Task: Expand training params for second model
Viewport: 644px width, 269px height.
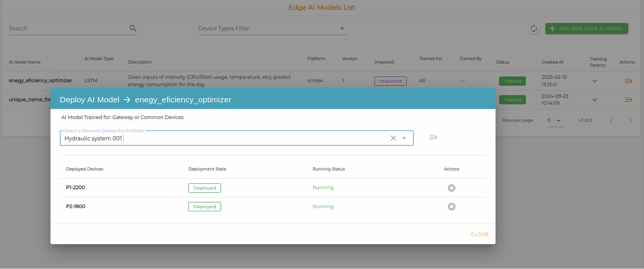Action: click(x=595, y=100)
